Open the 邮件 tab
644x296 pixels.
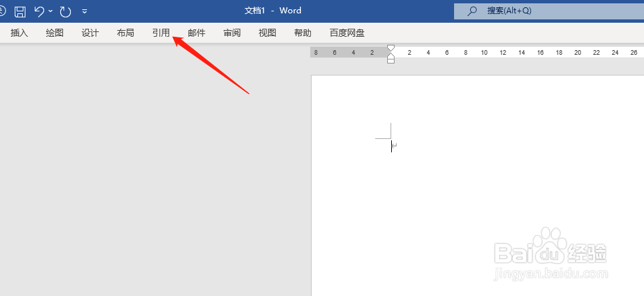tap(197, 33)
